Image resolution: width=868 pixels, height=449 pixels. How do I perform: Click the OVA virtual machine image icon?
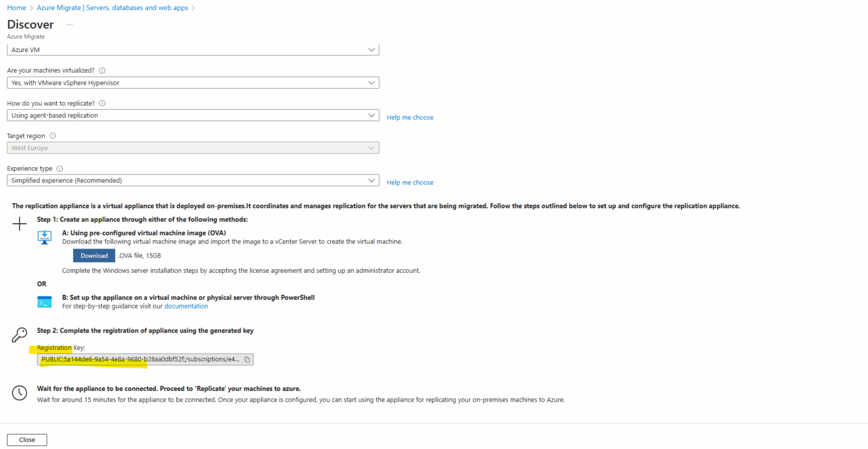[44, 238]
